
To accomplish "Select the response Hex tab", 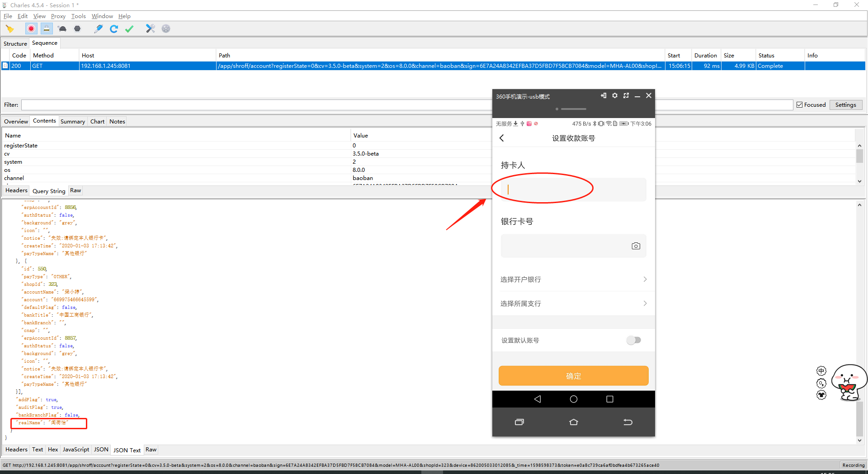I will tap(53, 450).
